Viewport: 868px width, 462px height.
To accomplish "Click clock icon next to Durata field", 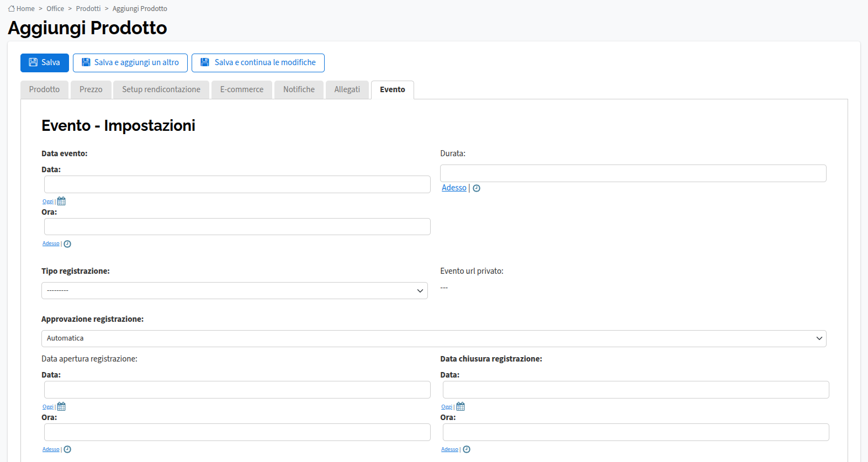I will [x=477, y=188].
